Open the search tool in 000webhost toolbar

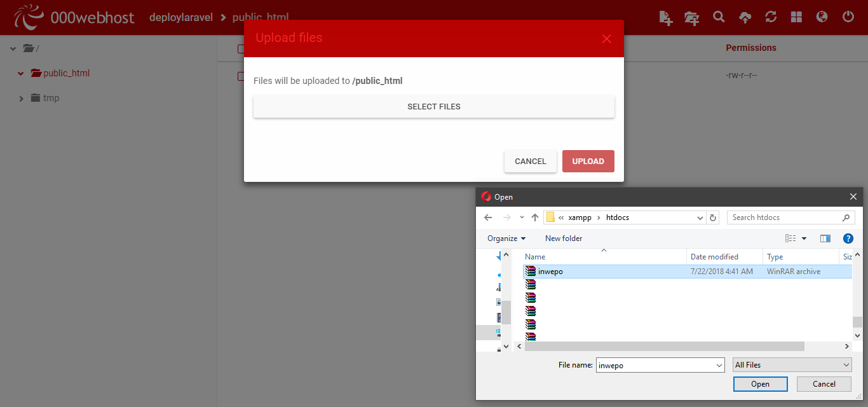tap(719, 17)
